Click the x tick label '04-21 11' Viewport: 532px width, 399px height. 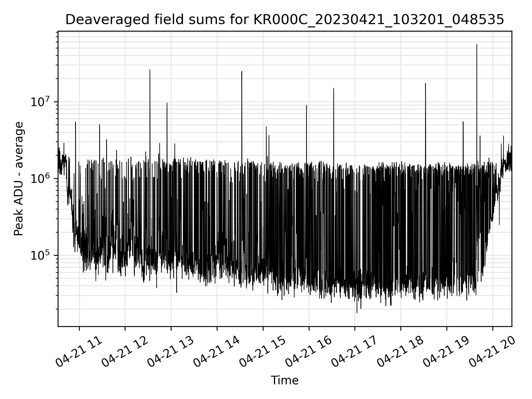click(79, 352)
